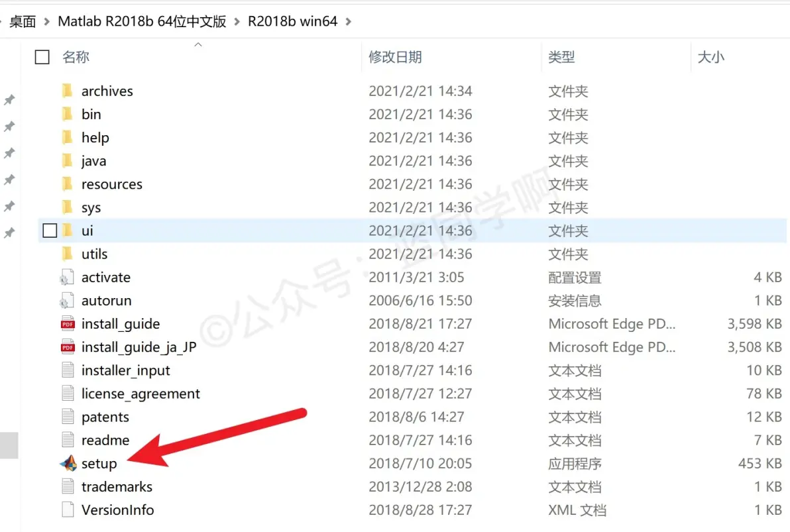
Task: Tick the select-all checkbox beside 名称
Action: click(42, 57)
